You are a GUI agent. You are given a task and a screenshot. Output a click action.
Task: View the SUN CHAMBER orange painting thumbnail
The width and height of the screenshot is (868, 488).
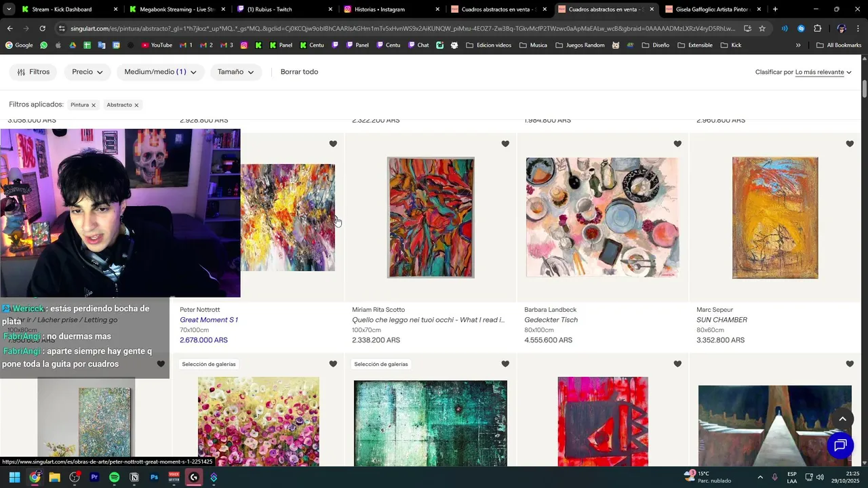coord(775,218)
